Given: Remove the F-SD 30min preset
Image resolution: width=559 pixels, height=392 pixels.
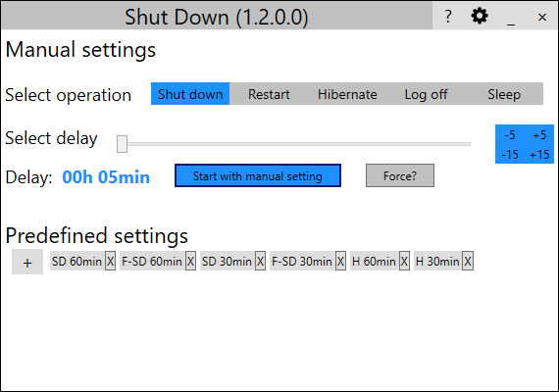Looking at the screenshot, I should pos(340,262).
